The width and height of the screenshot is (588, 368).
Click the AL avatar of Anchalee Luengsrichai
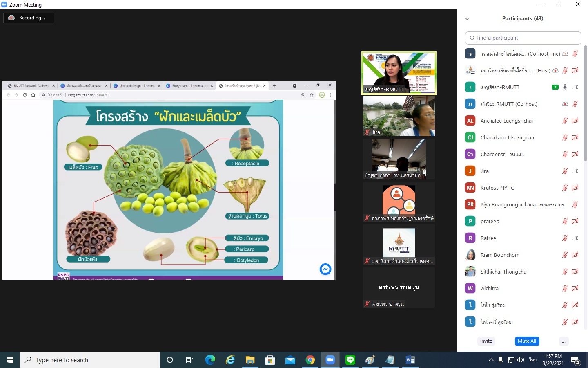(470, 121)
